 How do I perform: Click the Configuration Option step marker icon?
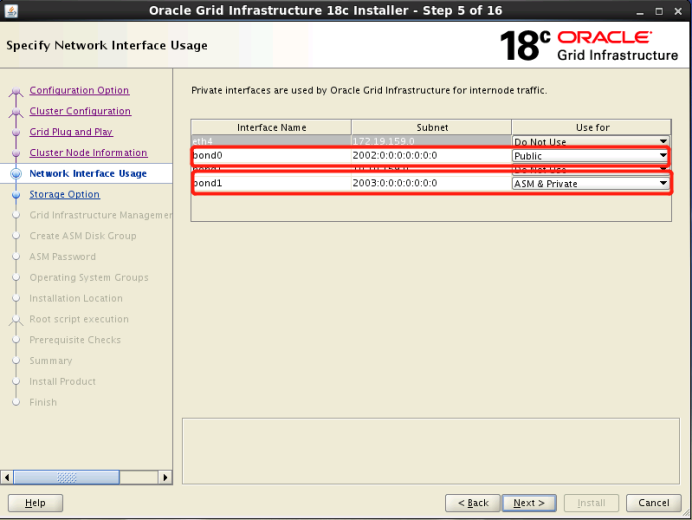(x=16, y=91)
